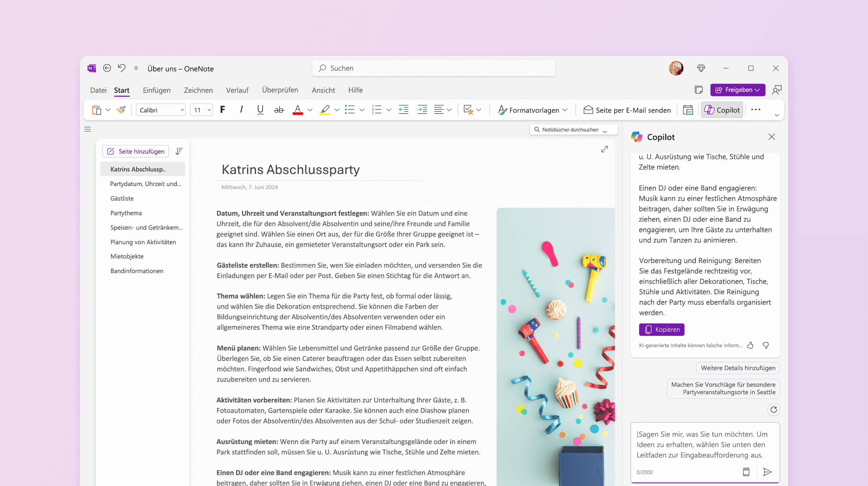Open the comments/presence person icon

[x=777, y=90]
